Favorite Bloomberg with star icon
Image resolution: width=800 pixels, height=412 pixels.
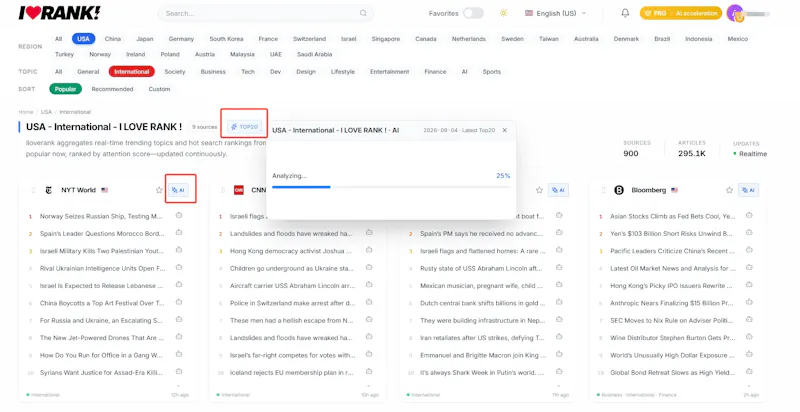(x=730, y=190)
